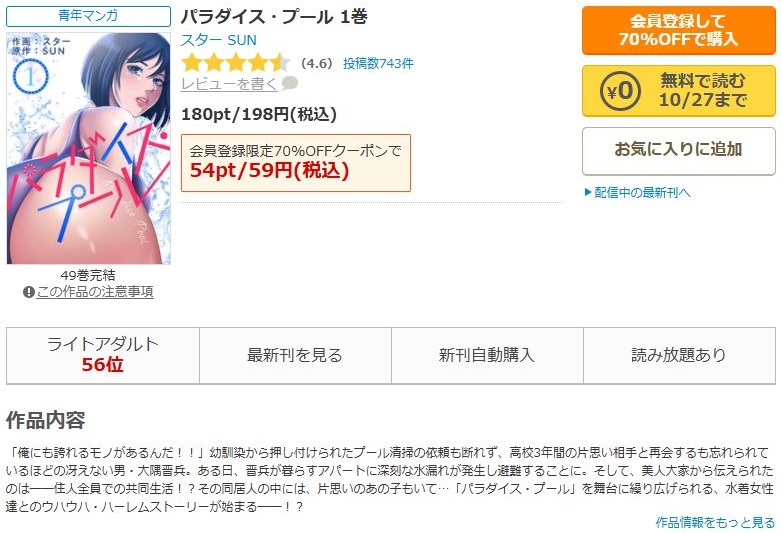Open the スター author link
This screenshot has width=782, height=533.
pos(202,40)
